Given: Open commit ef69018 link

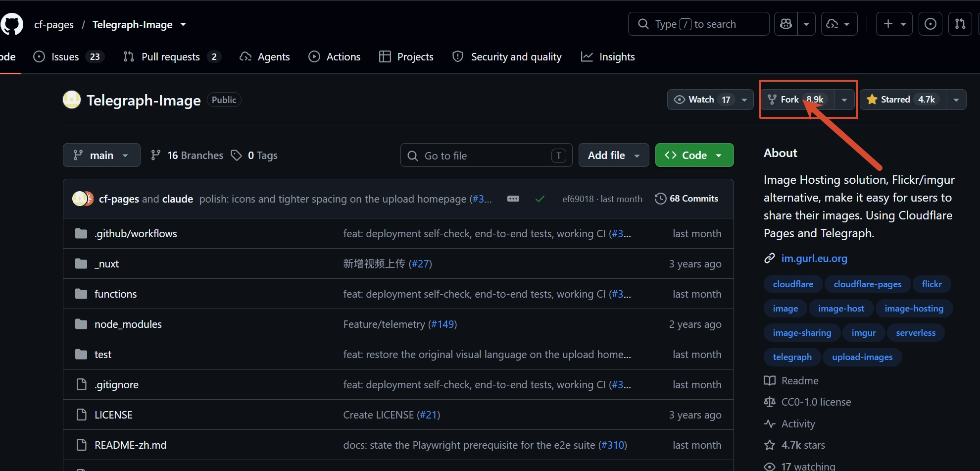Looking at the screenshot, I should coord(578,199).
